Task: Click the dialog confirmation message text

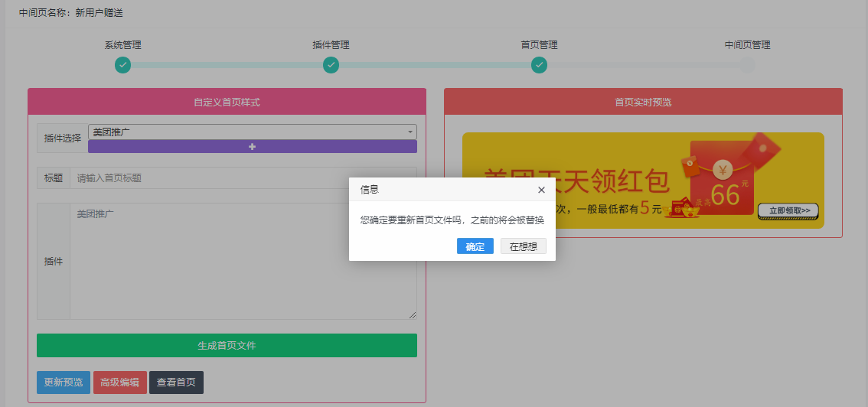Action: point(452,220)
